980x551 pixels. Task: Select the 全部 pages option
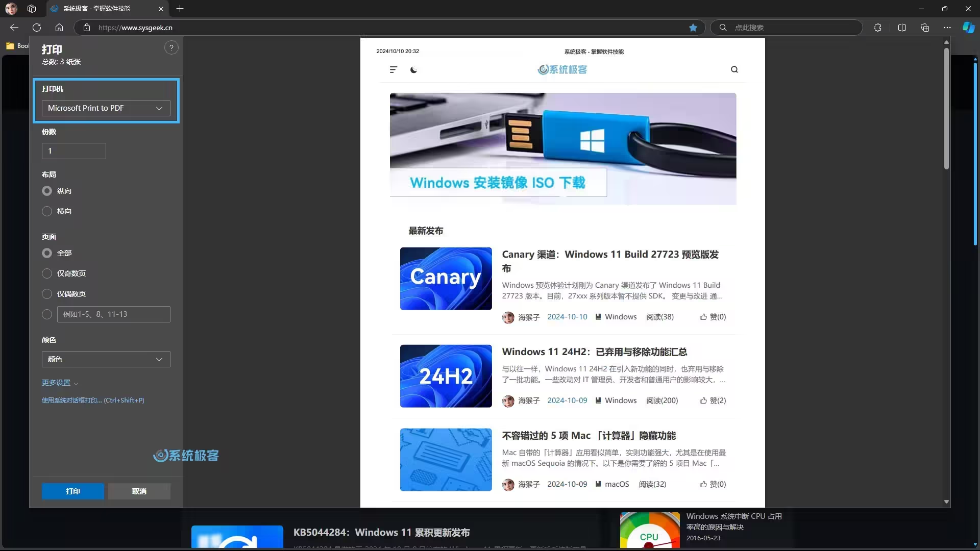click(x=47, y=253)
